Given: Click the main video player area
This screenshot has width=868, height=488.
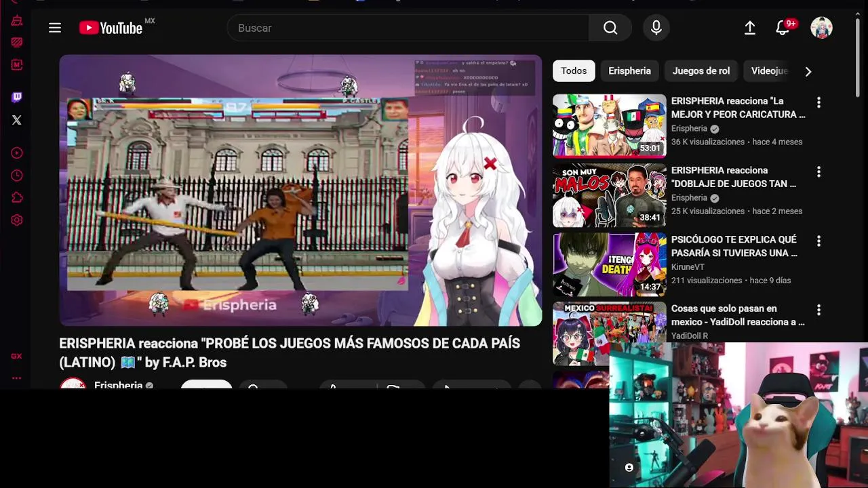Looking at the screenshot, I should (300, 190).
